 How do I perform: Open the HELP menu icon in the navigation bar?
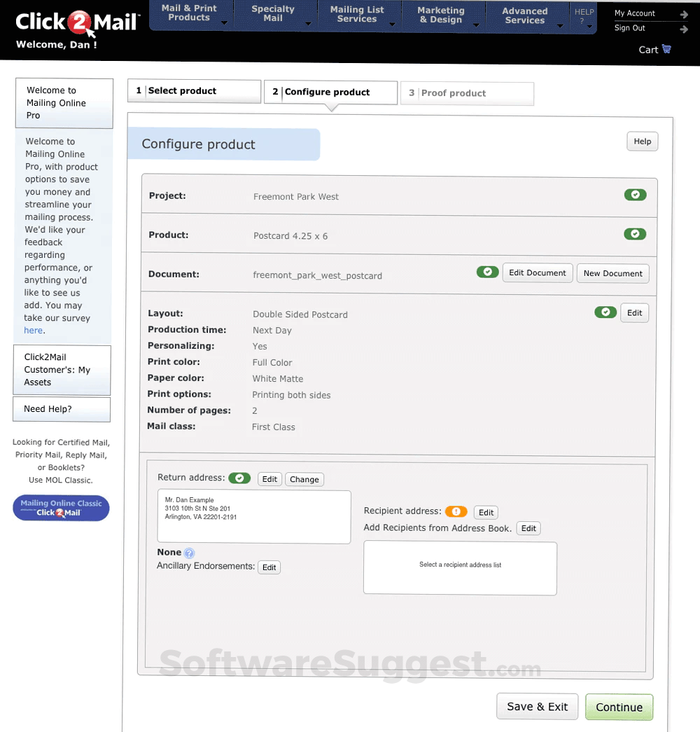tap(584, 15)
